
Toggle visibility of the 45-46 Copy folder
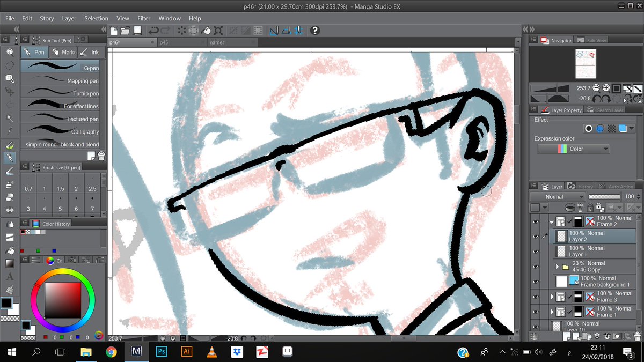click(x=535, y=267)
